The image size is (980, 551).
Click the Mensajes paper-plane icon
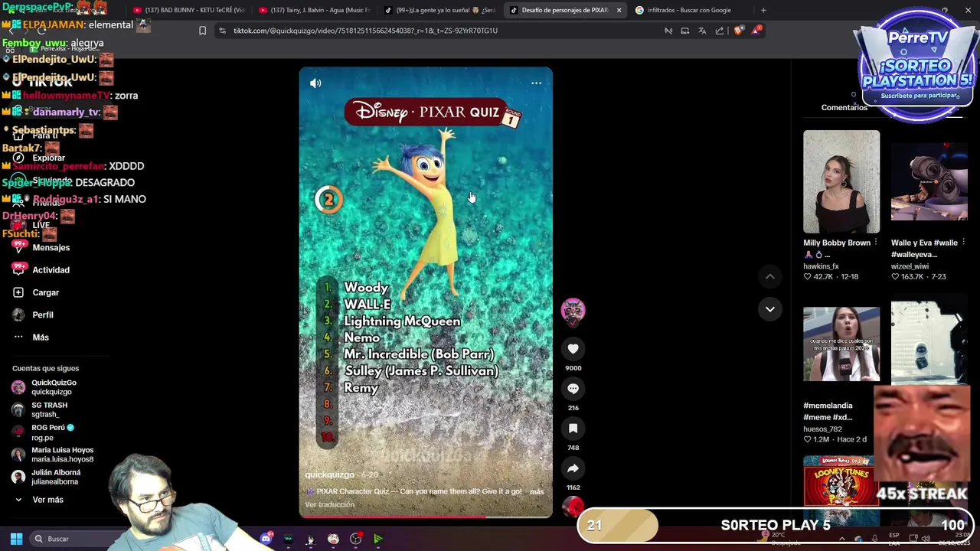(x=18, y=247)
